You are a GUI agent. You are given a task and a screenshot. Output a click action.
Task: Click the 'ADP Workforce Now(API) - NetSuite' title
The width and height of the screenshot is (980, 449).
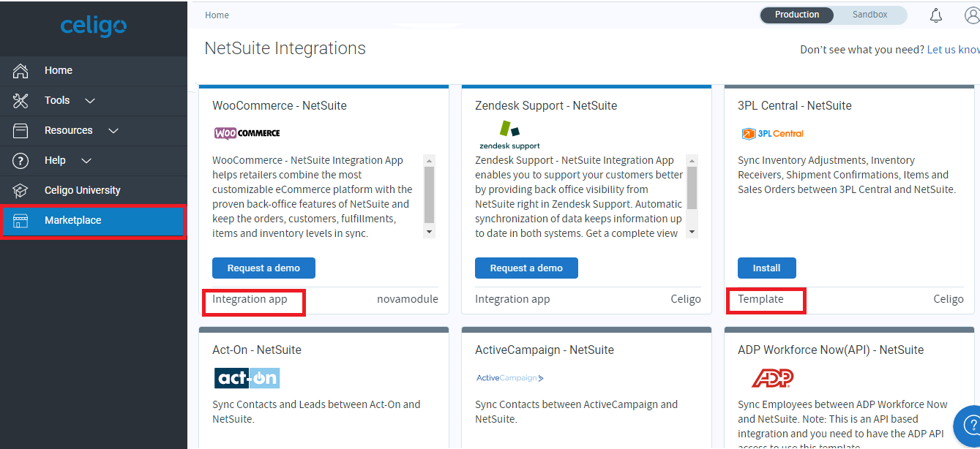[831, 350]
